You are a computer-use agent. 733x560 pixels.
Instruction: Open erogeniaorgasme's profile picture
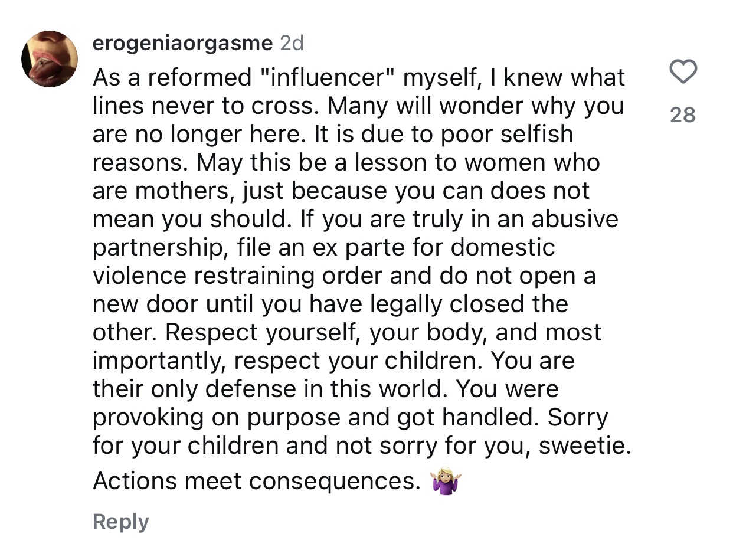pyautogui.click(x=50, y=59)
